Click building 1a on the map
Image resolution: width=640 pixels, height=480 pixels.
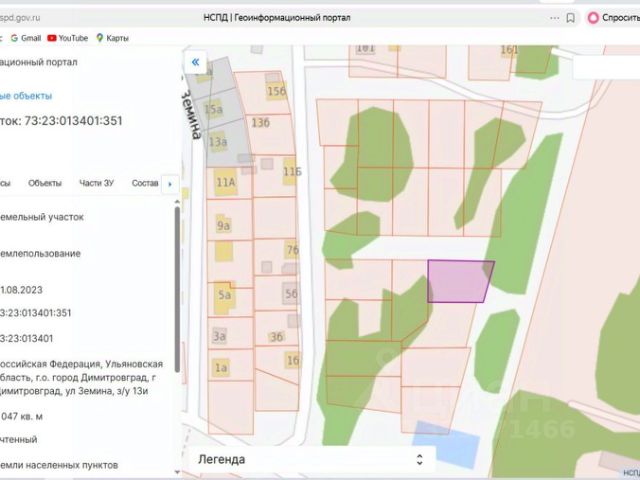click(x=221, y=368)
